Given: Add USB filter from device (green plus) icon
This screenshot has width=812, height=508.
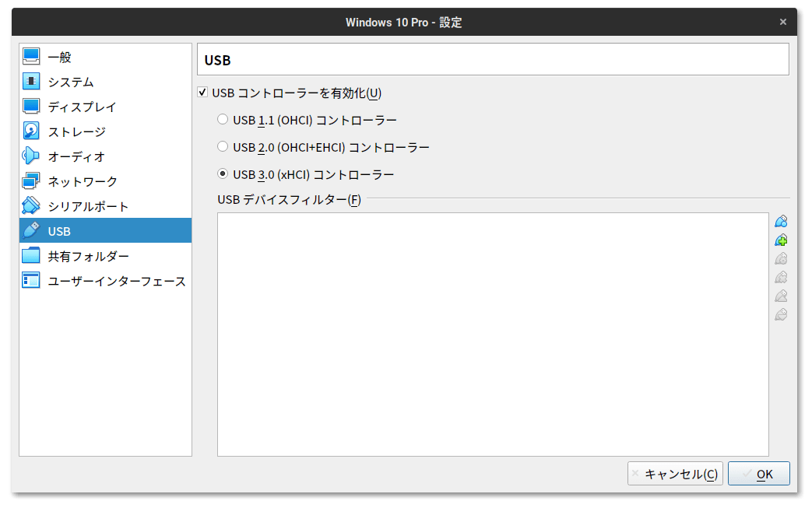Looking at the screenshot, I should [781, 240].
